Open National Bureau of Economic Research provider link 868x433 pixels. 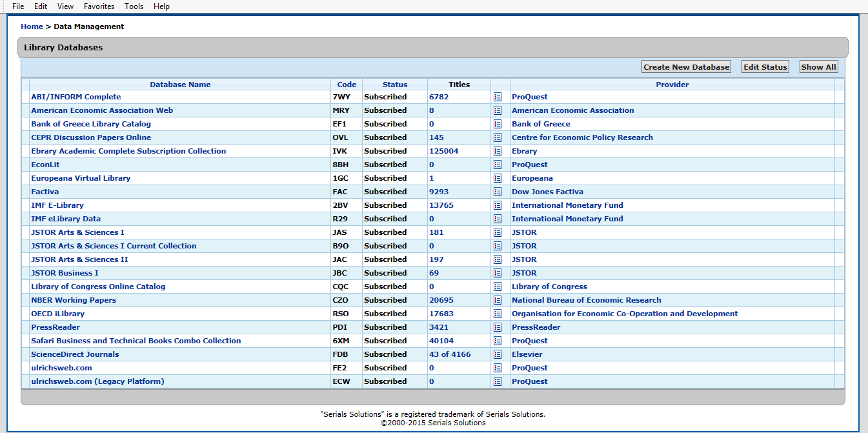587,300
